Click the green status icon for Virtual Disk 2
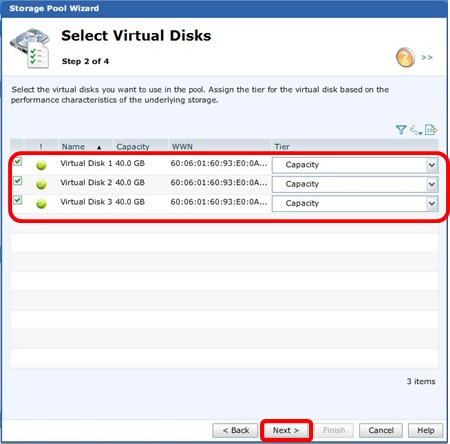 click(41, 184)
